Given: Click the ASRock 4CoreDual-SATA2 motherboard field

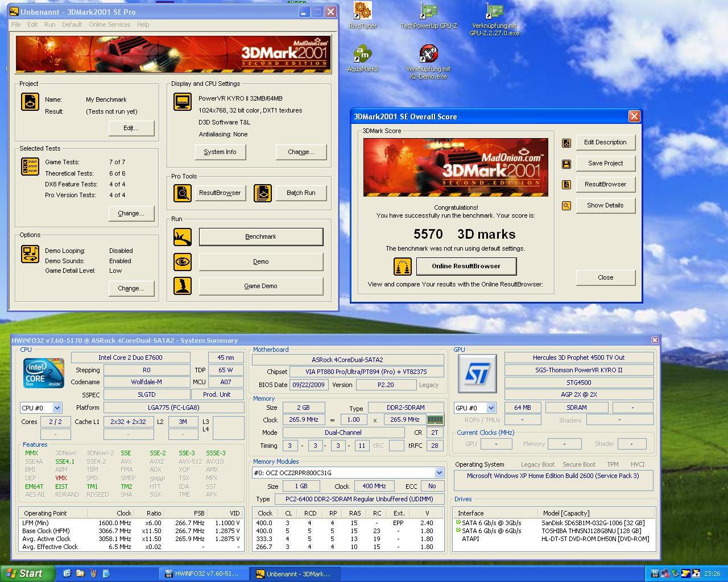Looking at the screenshot, I should coord(348,360).
